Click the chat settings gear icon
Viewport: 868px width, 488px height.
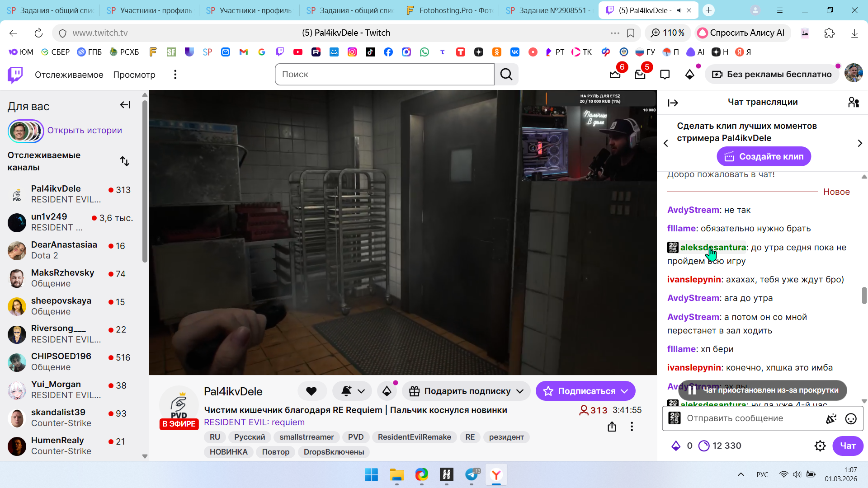pos(820,446)
